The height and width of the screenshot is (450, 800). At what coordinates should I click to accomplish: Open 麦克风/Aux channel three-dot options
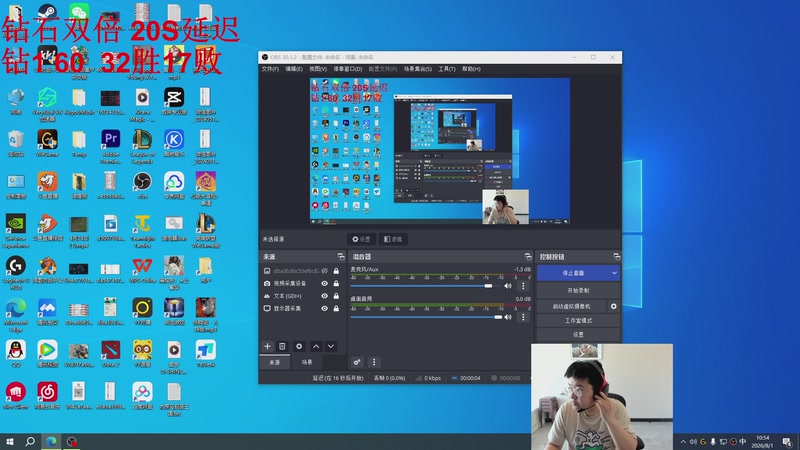pos(523,286)
